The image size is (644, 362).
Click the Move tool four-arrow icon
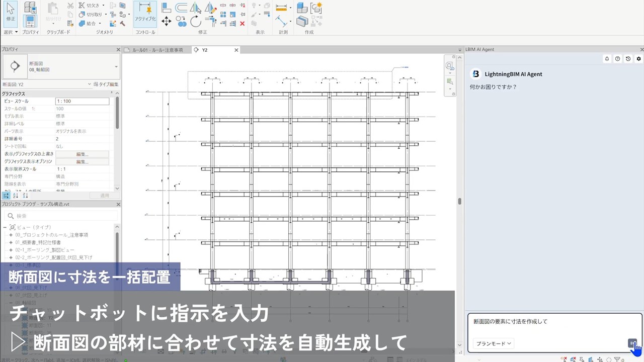coord(166,21)
